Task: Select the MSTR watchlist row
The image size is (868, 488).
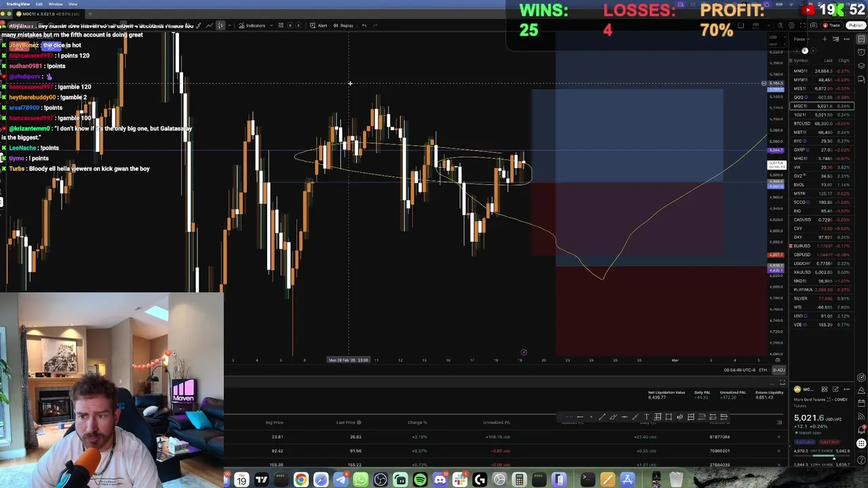Action: point(821,194)
